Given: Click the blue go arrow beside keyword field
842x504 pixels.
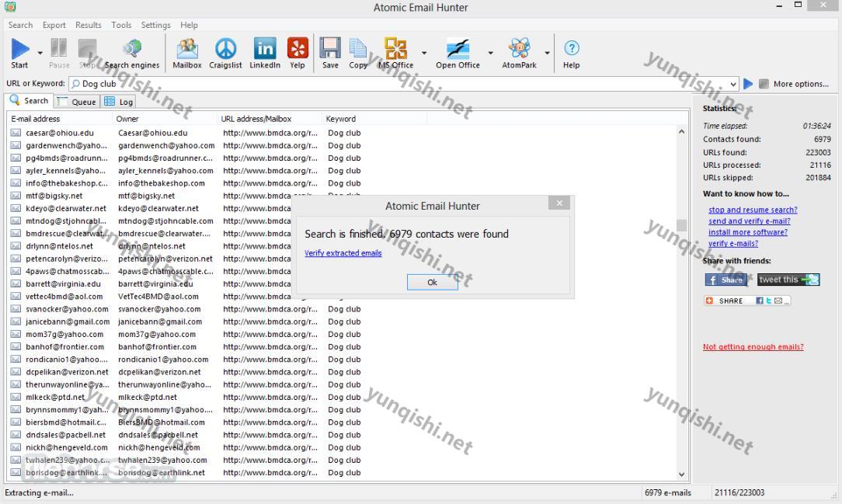Looking at the screenshot, I should (x=748, y=84).
